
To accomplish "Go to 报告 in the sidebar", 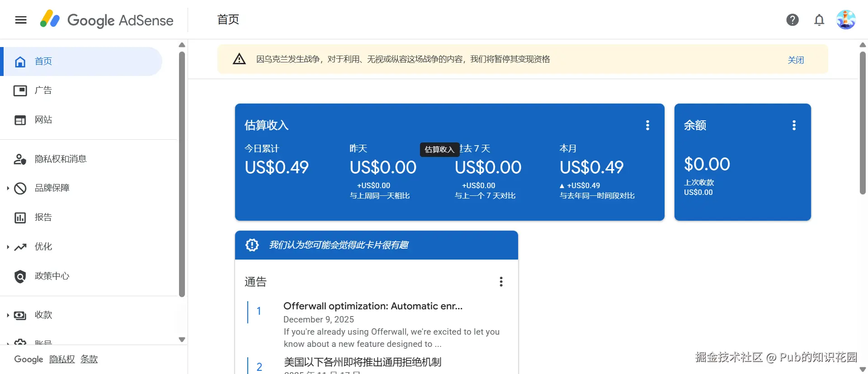I will 43,218.
